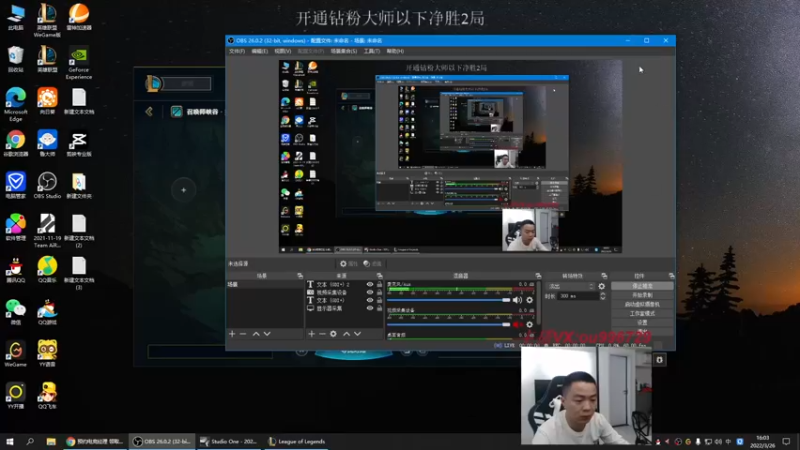Pop out the 混音器 panel dock icon
The height and width of the screenshot is (450, 800).
pyautogui.click(x=538, y=276)
